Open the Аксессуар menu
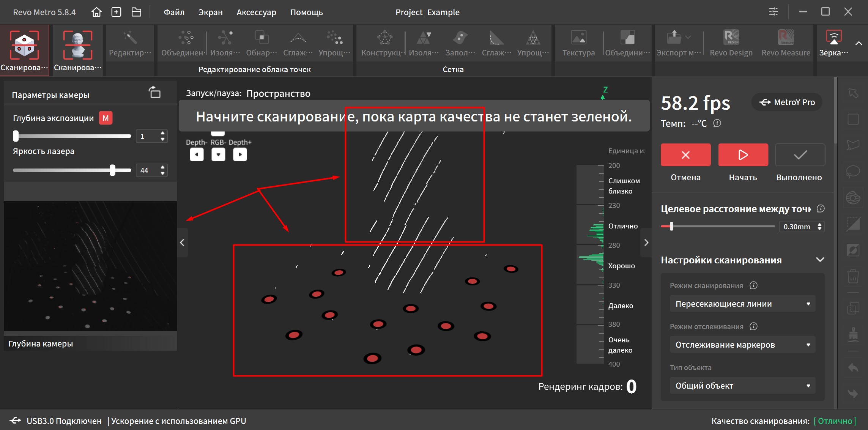 (x=256, y=12)
